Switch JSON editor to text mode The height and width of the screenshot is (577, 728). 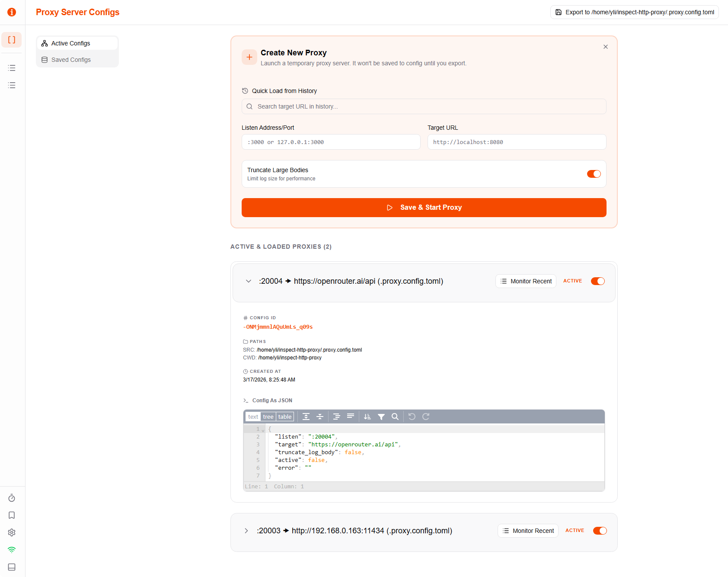(x=253, y=417)
